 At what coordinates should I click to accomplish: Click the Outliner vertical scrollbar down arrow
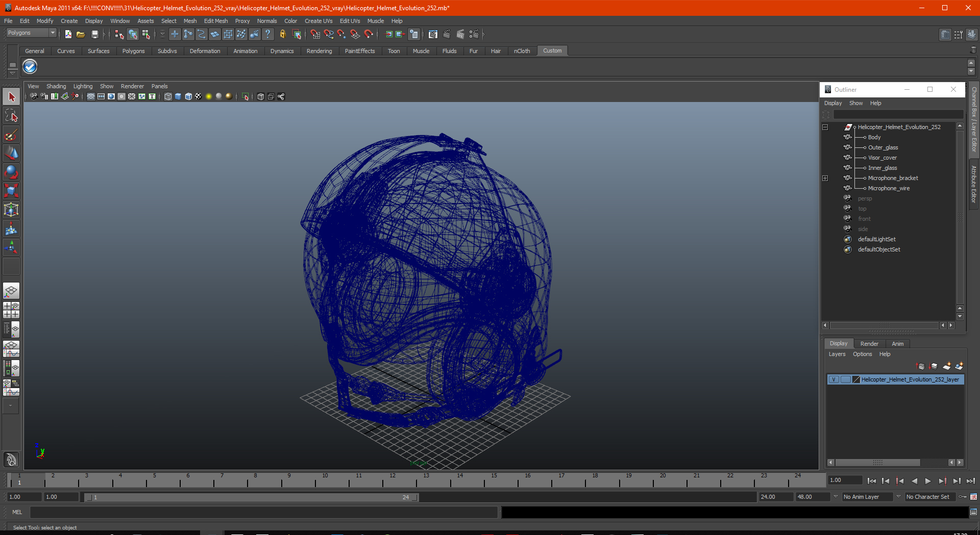pos(960,317)
